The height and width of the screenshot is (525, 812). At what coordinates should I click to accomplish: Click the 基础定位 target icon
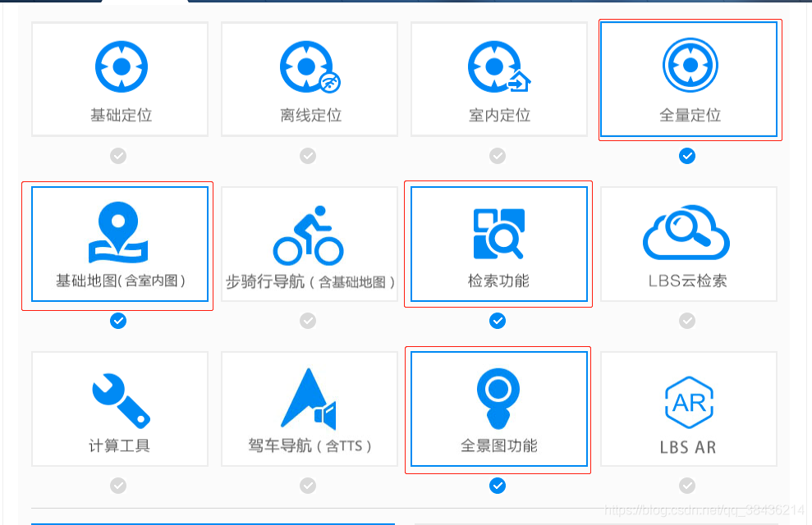pos(121,66)
